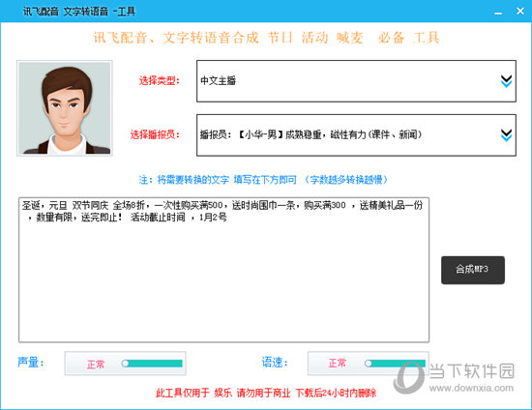Close the 讯飞配音 tool window
The image size is (532, 410).
[x=520, y=12]
